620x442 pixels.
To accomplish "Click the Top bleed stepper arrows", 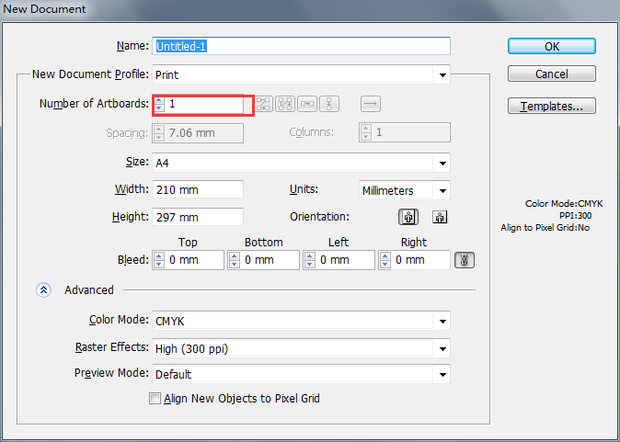I will click(x=158, y=260).
